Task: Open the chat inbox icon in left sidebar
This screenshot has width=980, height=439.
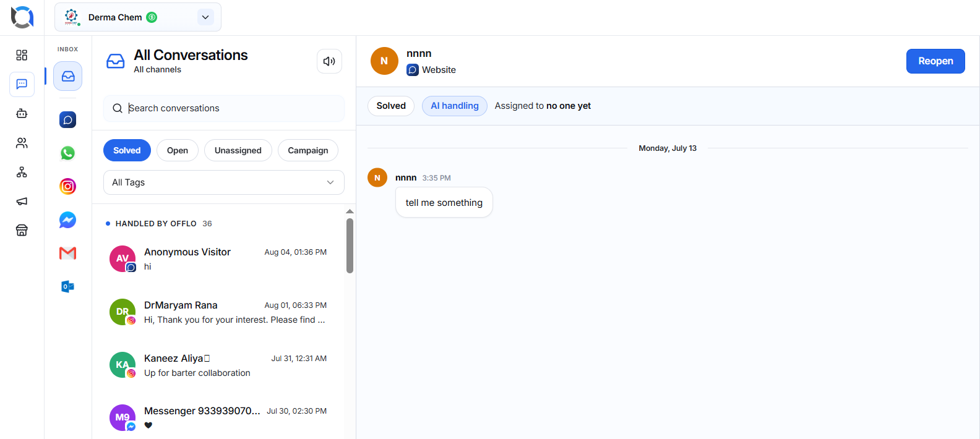Action: pos(22,84)
